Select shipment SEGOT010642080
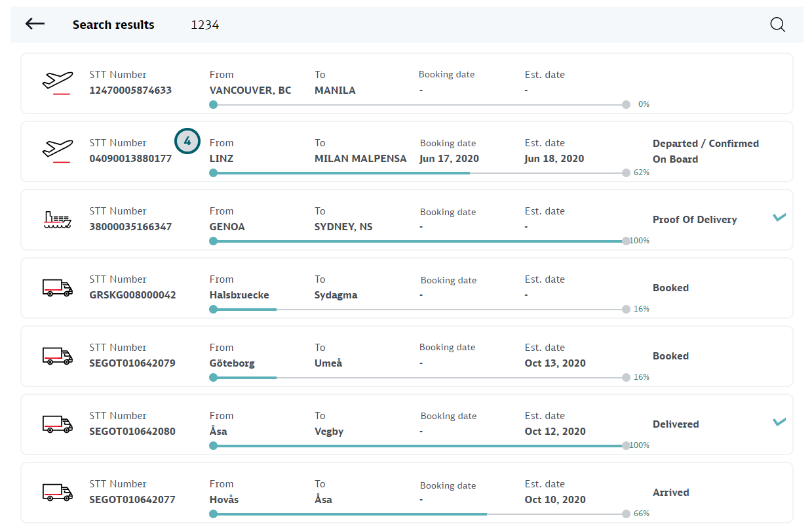 pos(132,432)
